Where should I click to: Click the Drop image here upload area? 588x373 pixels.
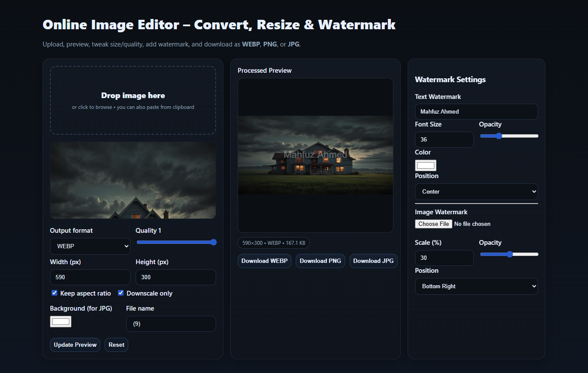133,100
